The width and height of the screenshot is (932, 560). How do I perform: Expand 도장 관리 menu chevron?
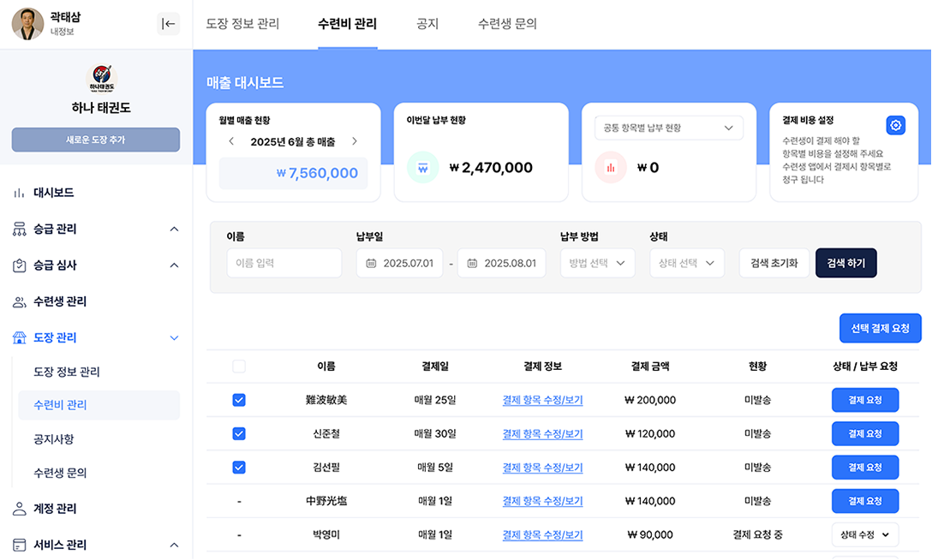(174, 338)
